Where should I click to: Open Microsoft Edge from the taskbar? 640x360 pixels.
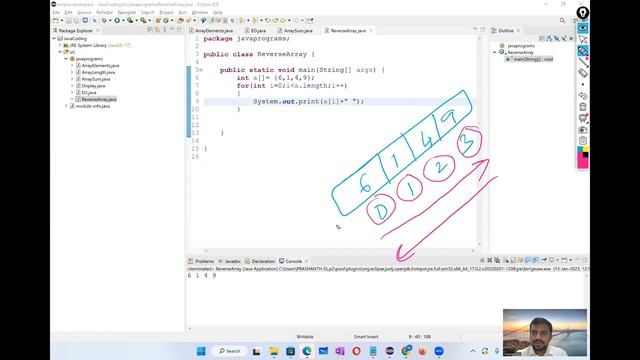click(307, 351)
